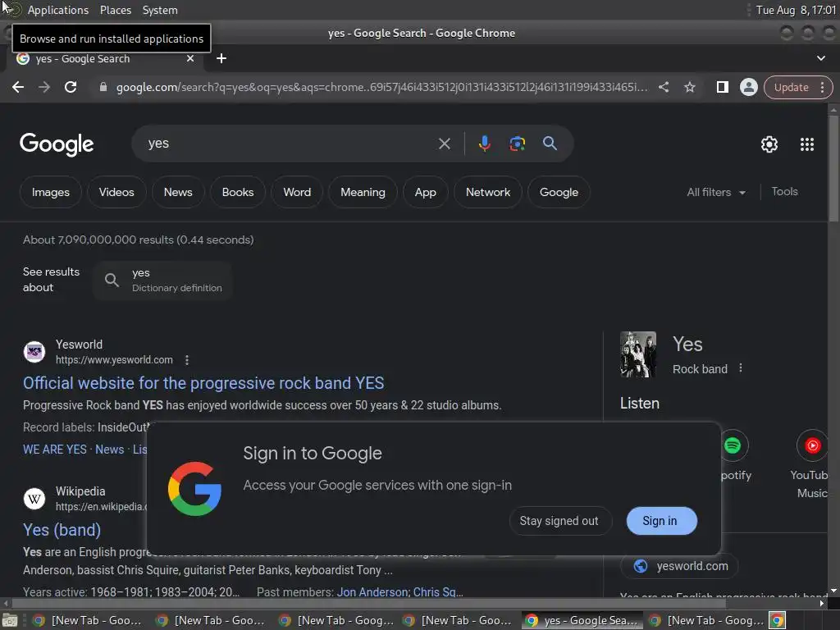
Task: Choose Stay signed out
Action: coord(559,521)
